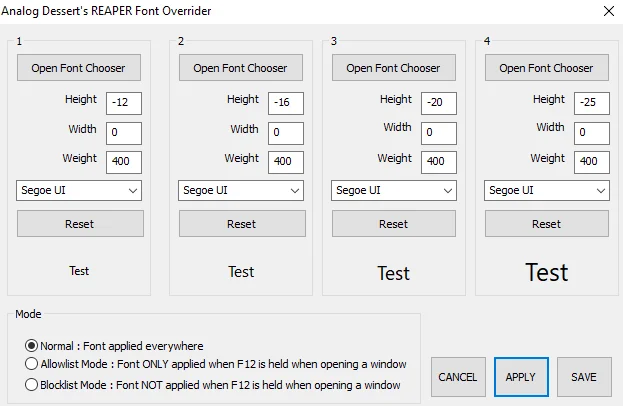Viewport: 623px width, 406px height.
Task: Close the REAPER Font Overrider window
Action: tap(609, 11)
